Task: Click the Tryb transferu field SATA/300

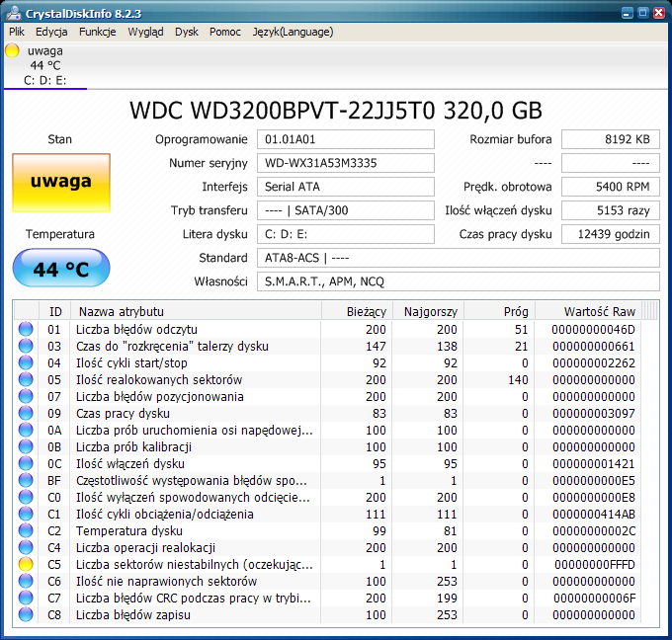Action: [x=346, y=210]
